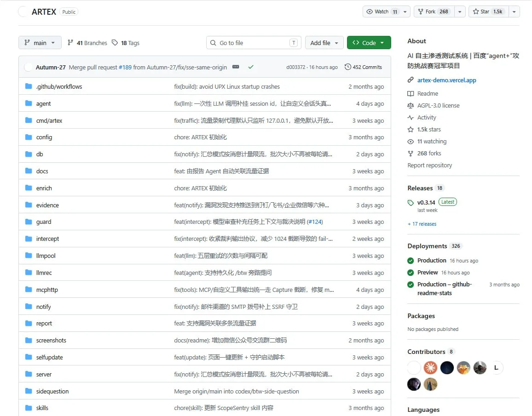Click Report repository link

tap(429, 165)
